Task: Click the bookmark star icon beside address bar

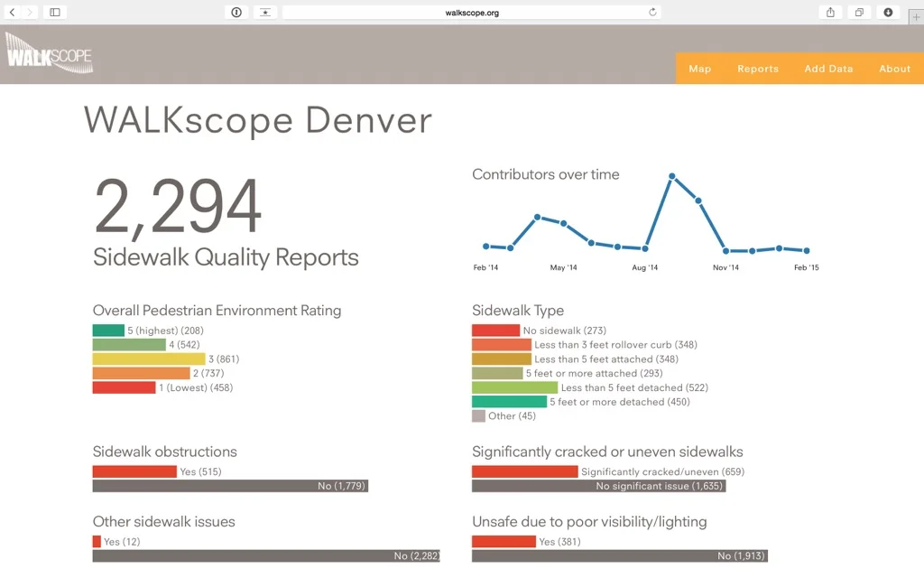Action: click(x=265, y=12)
